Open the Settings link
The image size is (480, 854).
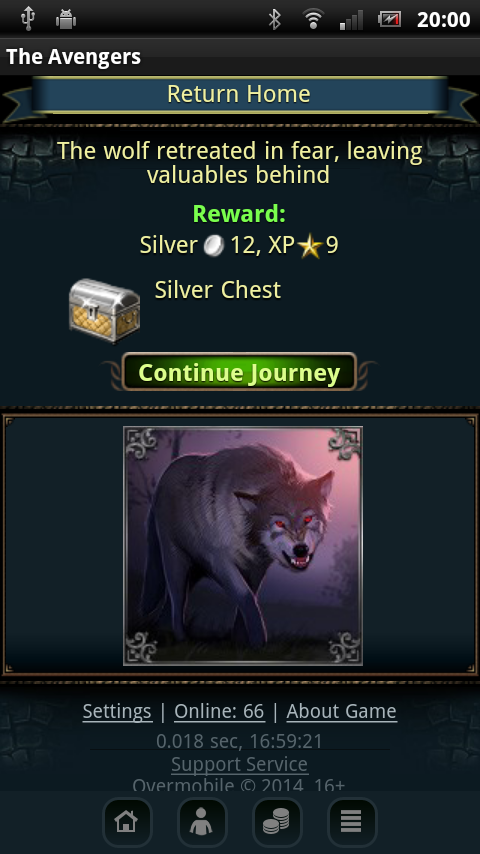(x=117, y=711)
